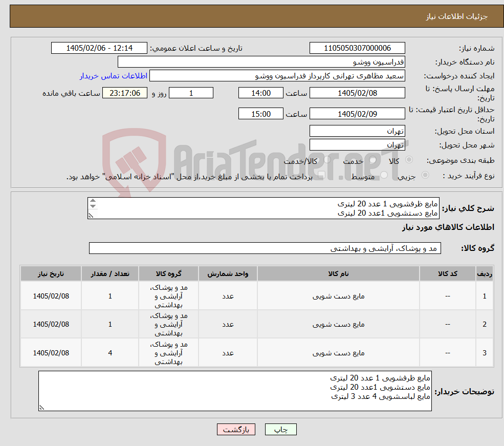Select the کالا radio button

[x=409, y=159]
